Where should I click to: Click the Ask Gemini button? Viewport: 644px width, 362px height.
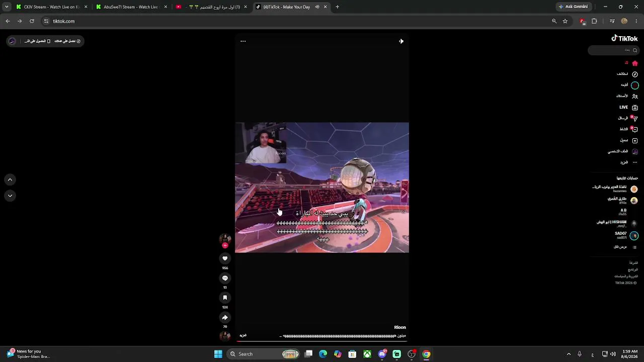tap(573, 7)
